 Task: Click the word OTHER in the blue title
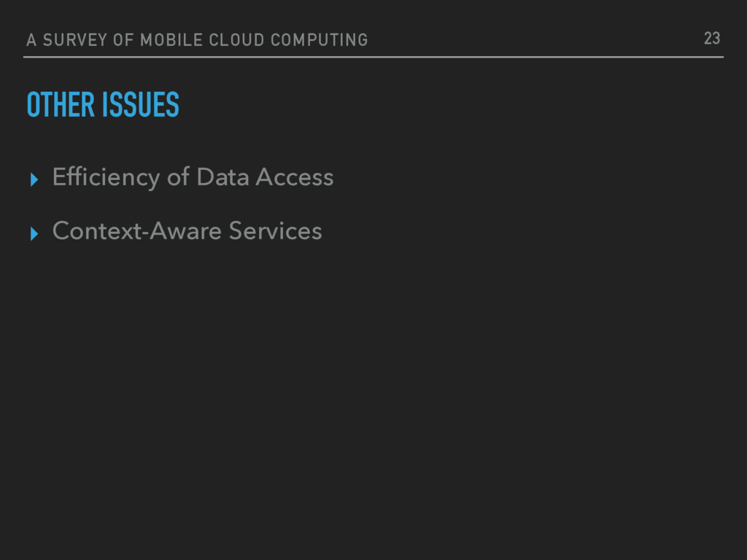coord(61,105)
